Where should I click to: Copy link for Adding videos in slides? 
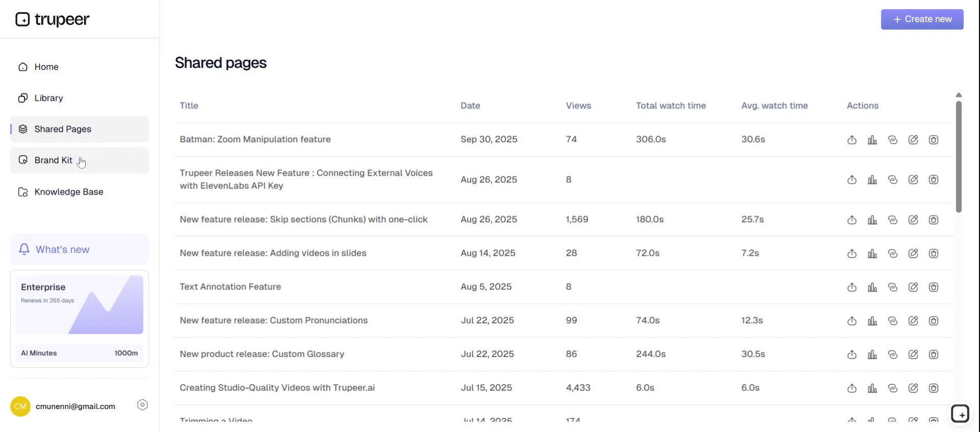[x=893, y=253]
